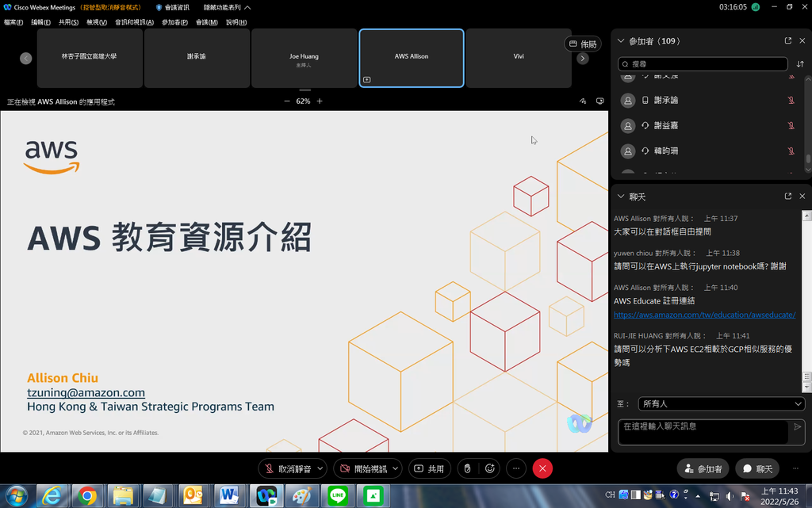The image size is (812, 508).
Task: Toggle the 聊天 panel button
Action: tap(757, 468)
